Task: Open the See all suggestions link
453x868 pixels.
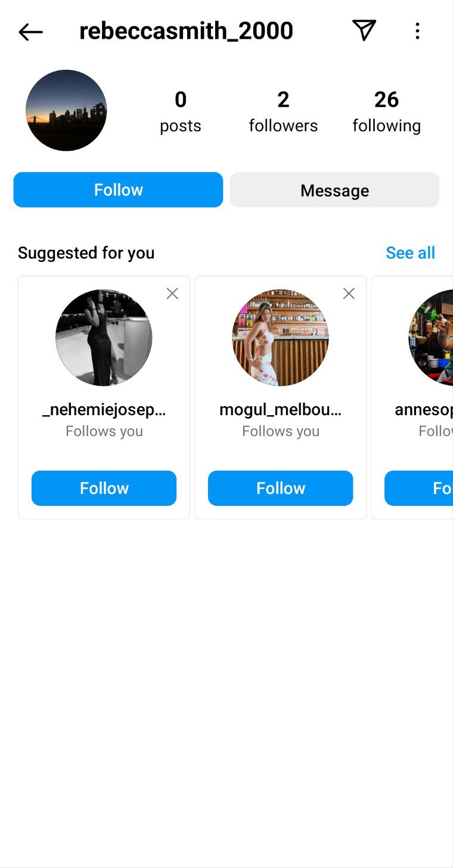Action: 410,253
